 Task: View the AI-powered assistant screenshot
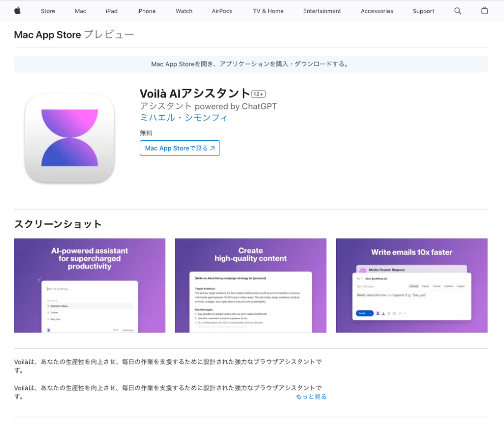point(90,285)
